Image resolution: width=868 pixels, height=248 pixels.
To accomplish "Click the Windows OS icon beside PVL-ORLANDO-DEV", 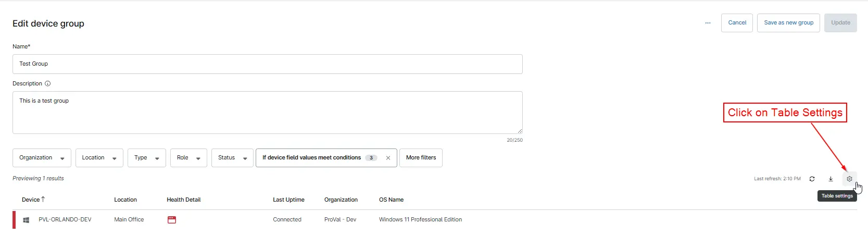I will [x=26, y=220].
